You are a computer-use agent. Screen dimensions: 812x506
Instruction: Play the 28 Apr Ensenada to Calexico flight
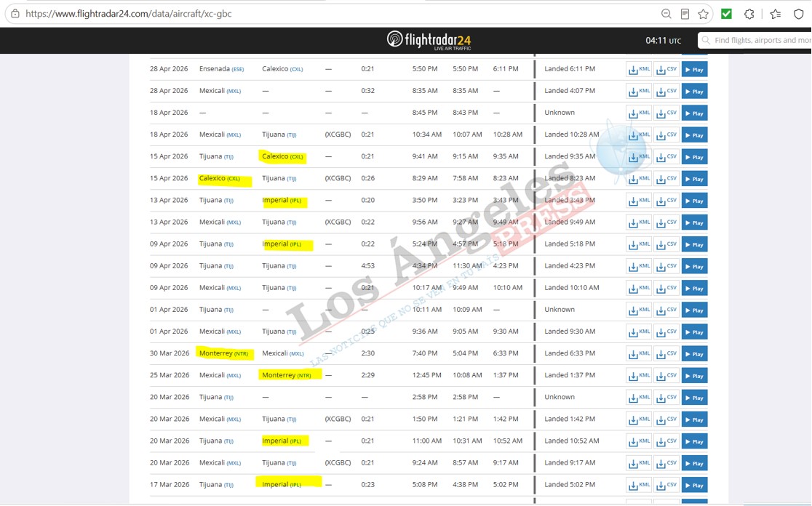click(x=694, y=69)
